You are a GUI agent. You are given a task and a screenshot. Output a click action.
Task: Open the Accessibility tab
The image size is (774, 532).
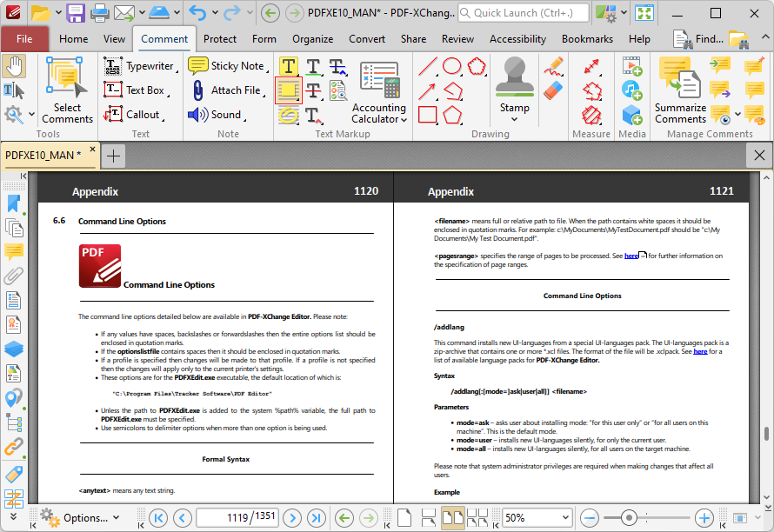(517, 39)
